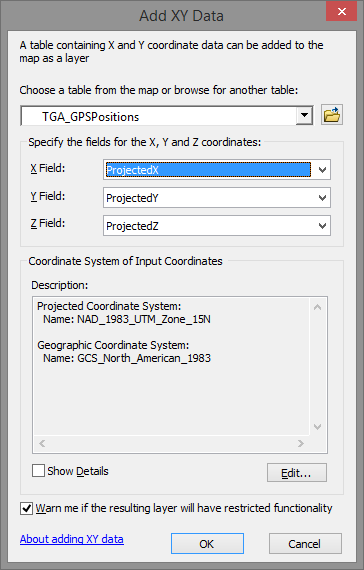Select the ProjectedZ value in Z Field
Image resolution: width=364 pixels, height=570 pixels.
[x=132, y=226]
